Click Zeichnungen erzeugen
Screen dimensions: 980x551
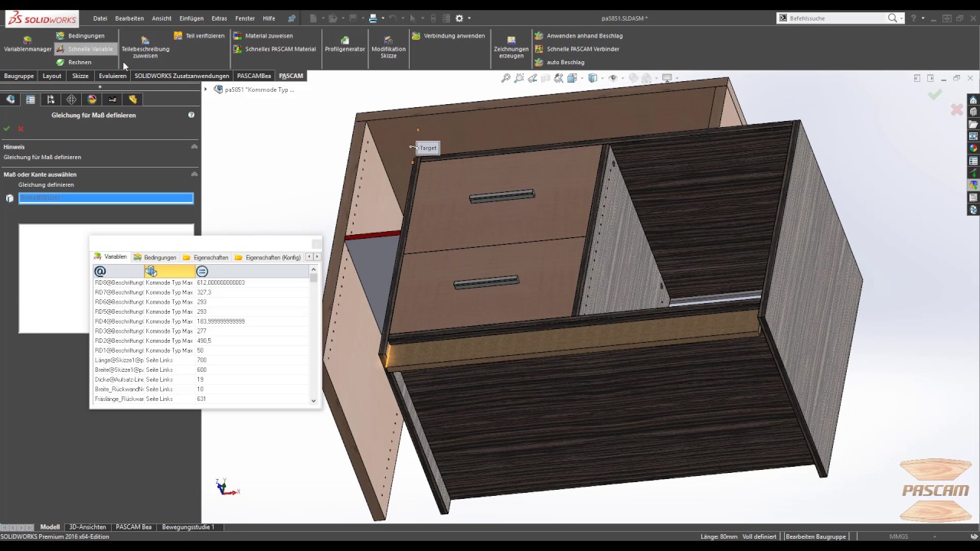pyautogui.click(x=511, y=47)
